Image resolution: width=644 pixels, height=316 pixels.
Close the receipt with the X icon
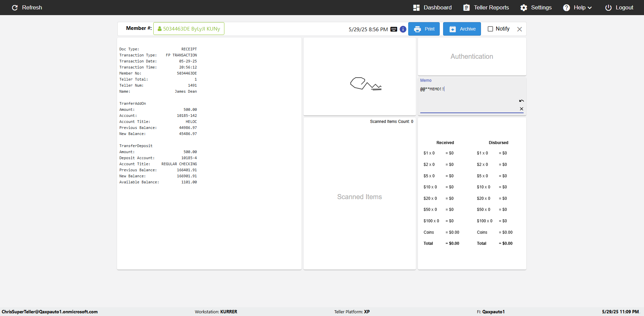pos(519,29)
